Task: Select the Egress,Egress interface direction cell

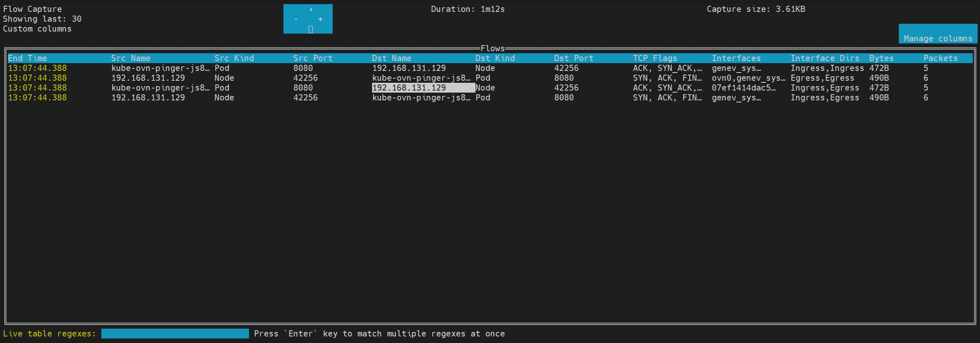Action: pyautogui.click(x=822, y=78)
